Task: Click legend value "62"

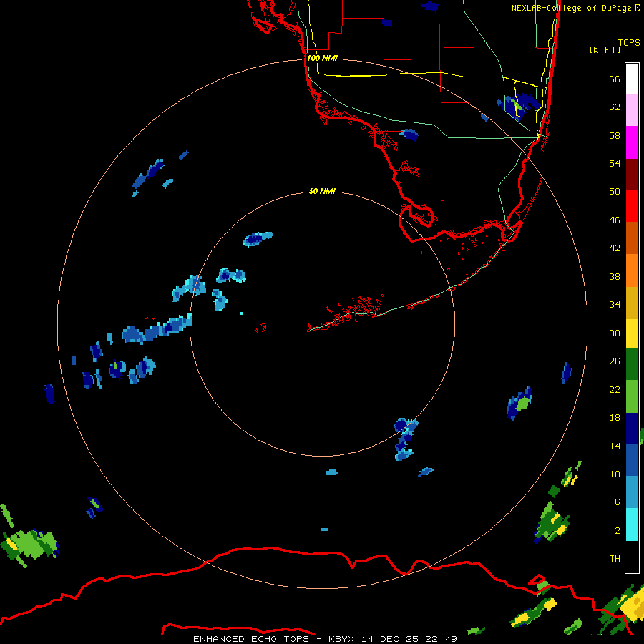Action: (615, 107)
